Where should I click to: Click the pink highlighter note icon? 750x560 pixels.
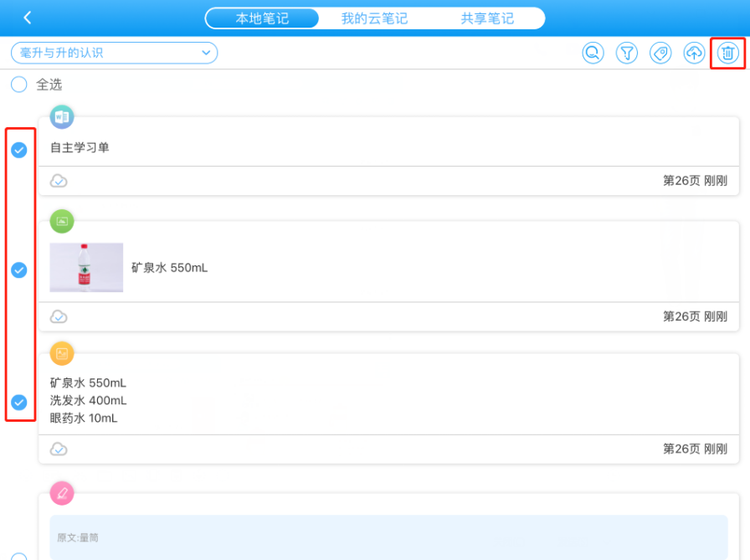(x=62, y=493)
